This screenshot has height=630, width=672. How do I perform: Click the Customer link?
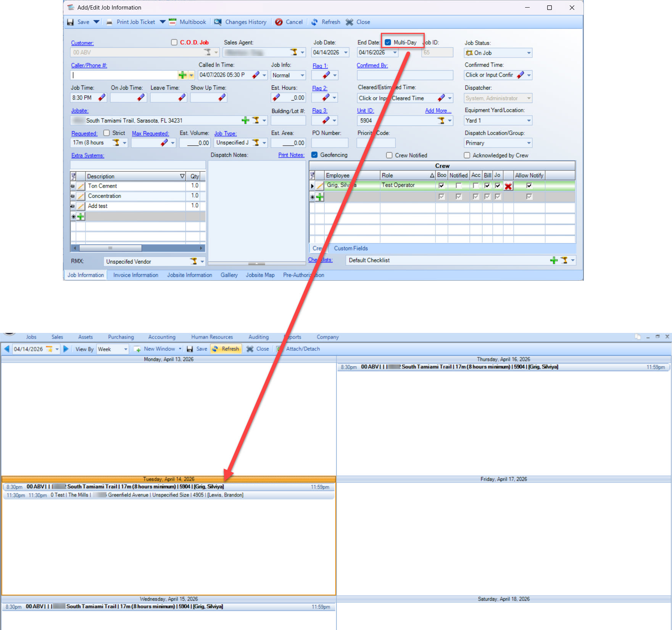tap(82, 43)
